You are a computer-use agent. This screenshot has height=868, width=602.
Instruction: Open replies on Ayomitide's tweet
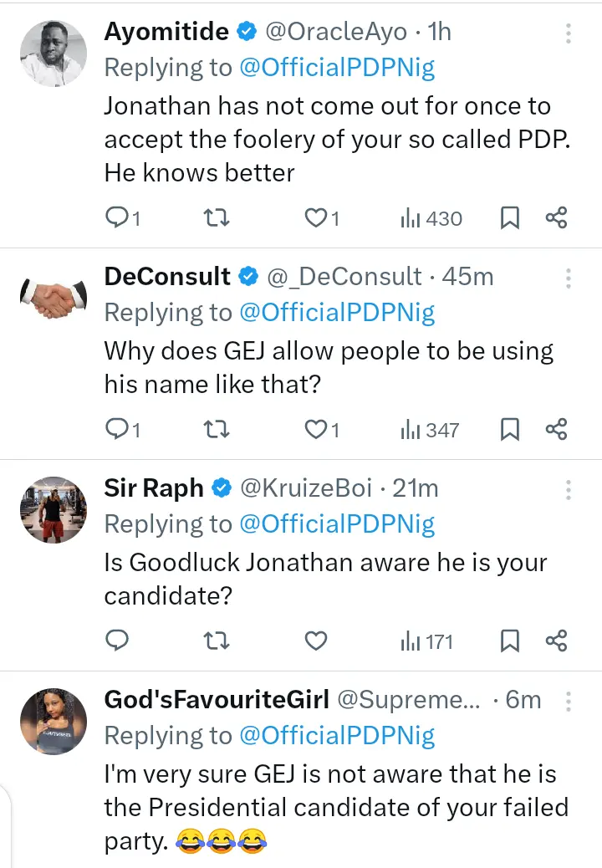pyautogui.click(x=117, y=218)
